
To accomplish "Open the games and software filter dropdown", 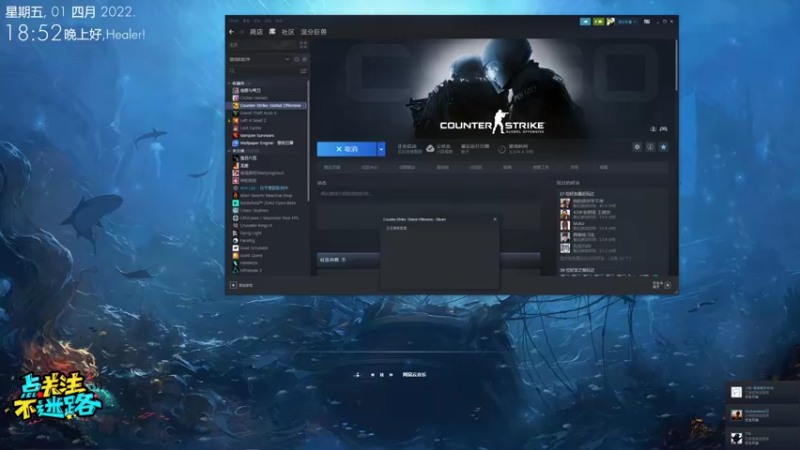I will click(259, 59).
